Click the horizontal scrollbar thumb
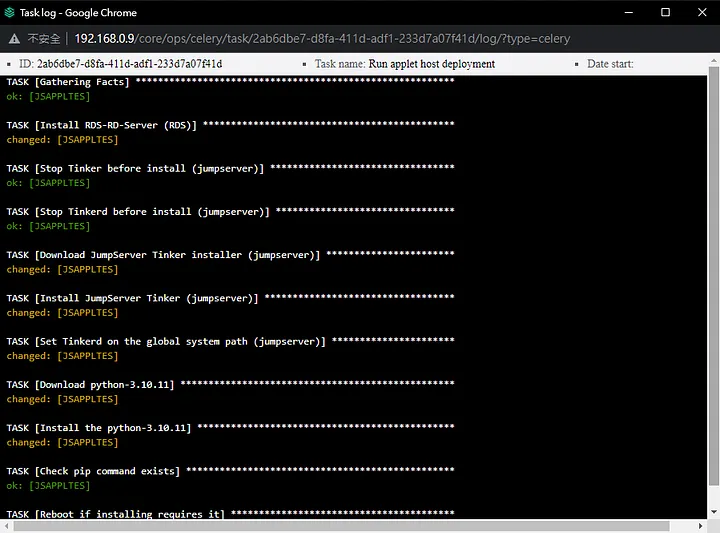The width and height of the screenshot is (720, 533). [341, 526]
